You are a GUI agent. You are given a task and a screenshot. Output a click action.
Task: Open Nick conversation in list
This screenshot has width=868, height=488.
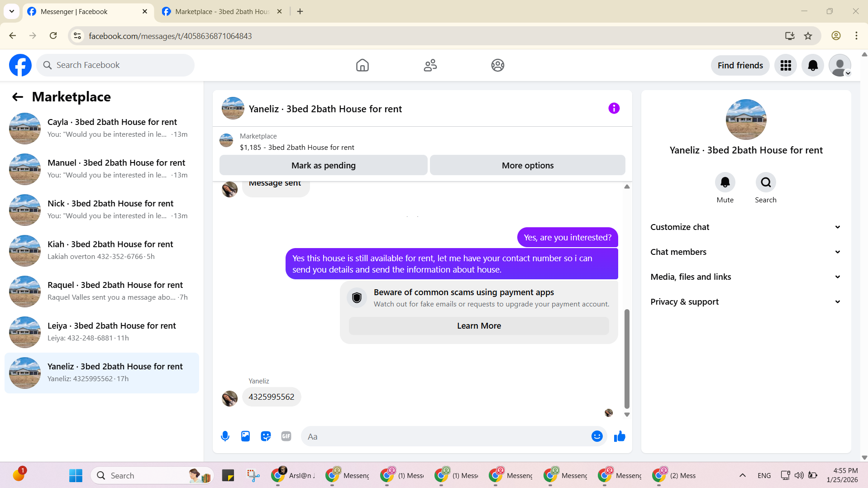(x=102, y=210)
